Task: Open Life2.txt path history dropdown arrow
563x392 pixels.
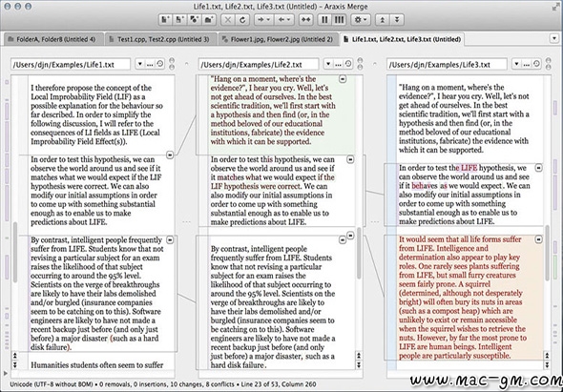Action: (x=328, y=64)
